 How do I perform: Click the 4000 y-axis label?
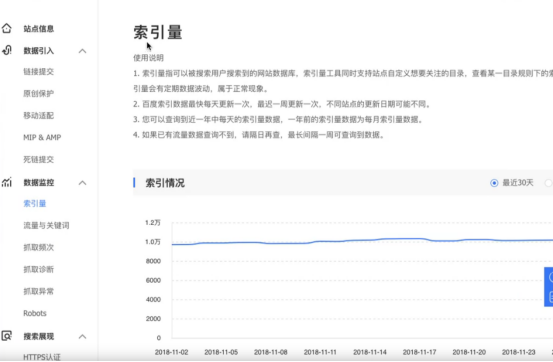(x=153, y=300)
